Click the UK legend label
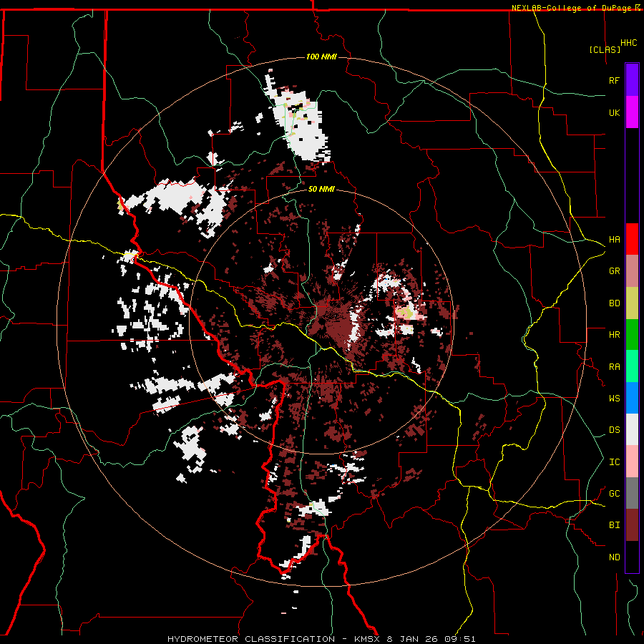 [614, 112]
